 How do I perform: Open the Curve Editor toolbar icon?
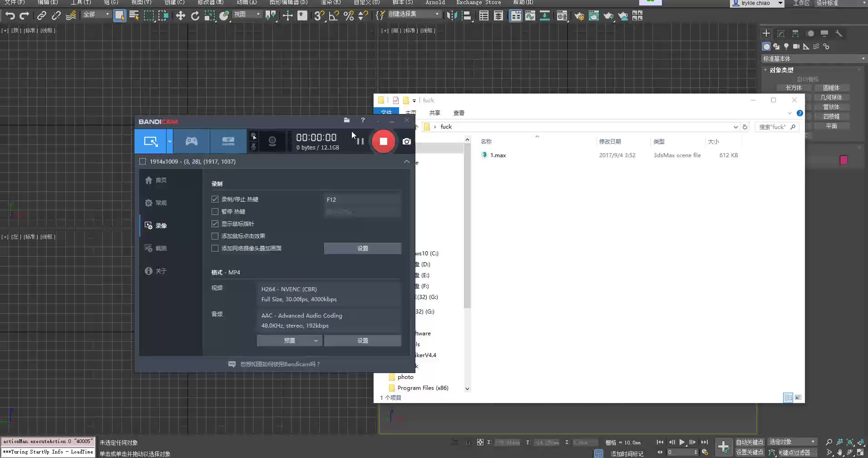(x=530, y=15)
